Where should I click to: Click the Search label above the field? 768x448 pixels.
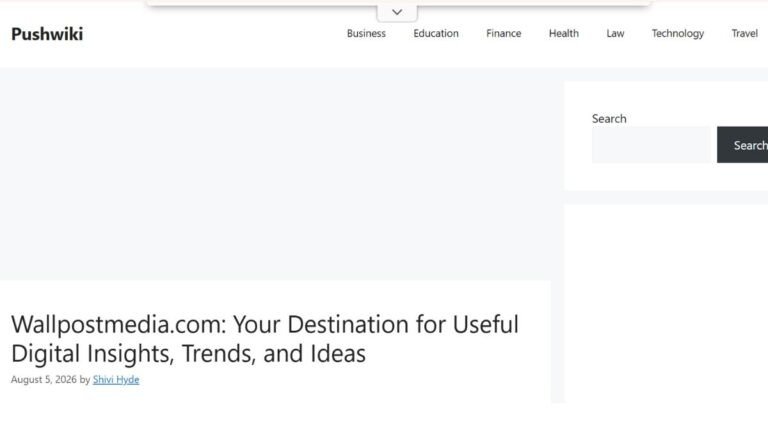609,118
